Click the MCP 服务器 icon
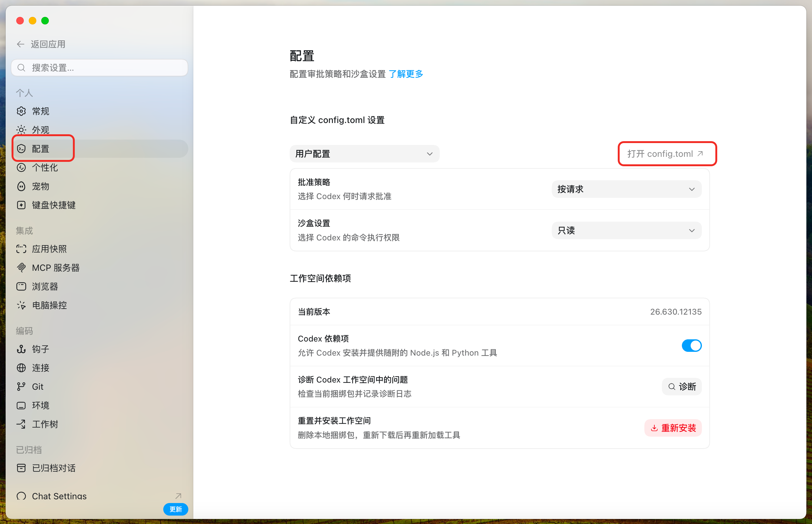The width and height of the screenshot is (812, 524). (x=21, y=268)
